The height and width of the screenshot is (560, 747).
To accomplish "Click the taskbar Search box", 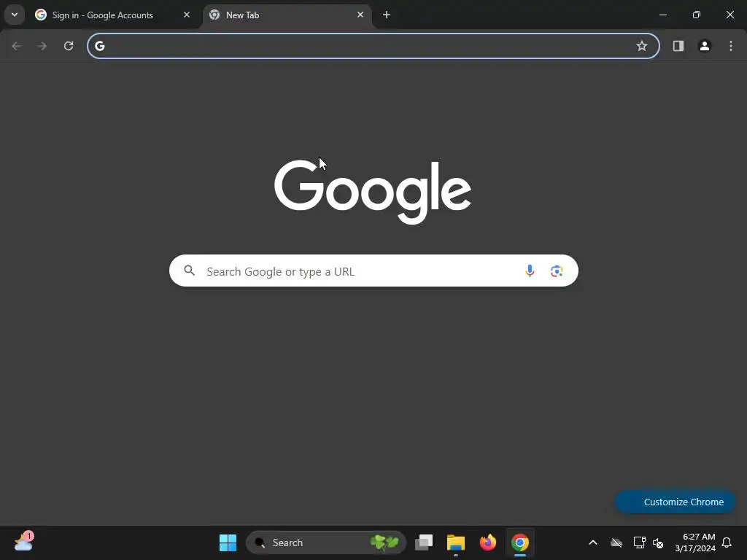I will [326, 542].
